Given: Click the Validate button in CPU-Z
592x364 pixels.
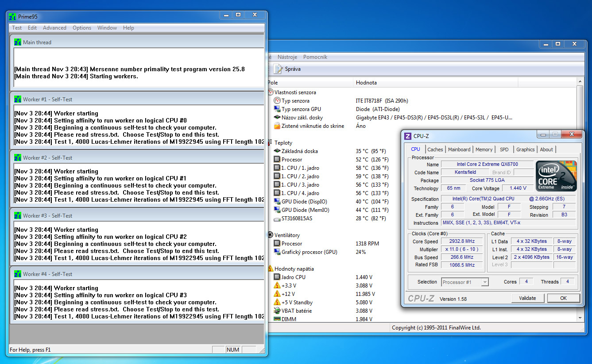Looking at the screenshot, I should [x=527, y=298].
